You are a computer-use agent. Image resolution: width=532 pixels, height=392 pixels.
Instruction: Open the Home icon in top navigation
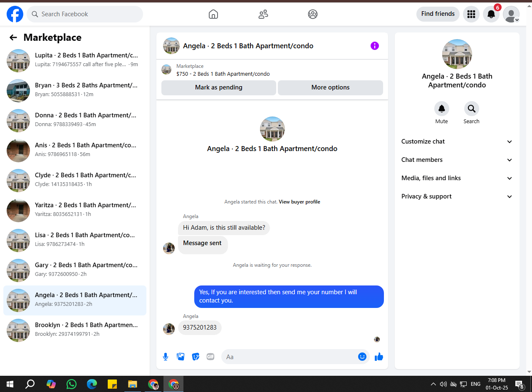pyautogui.click(x=213, y=14)
